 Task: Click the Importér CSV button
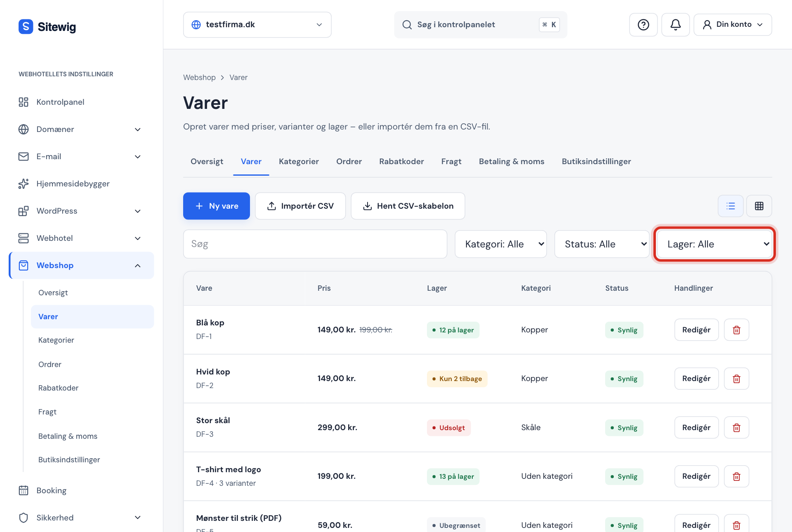pyautogui.click(x=300, y=206)
